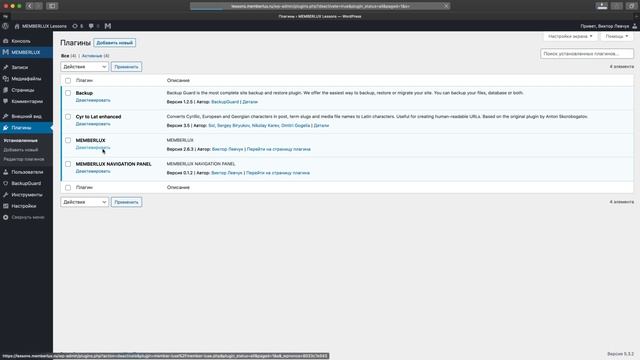Open plugin page link for MEMBERLUX version 2.6.3
Viewport: 640px width, 360px height.
point(279,149)
